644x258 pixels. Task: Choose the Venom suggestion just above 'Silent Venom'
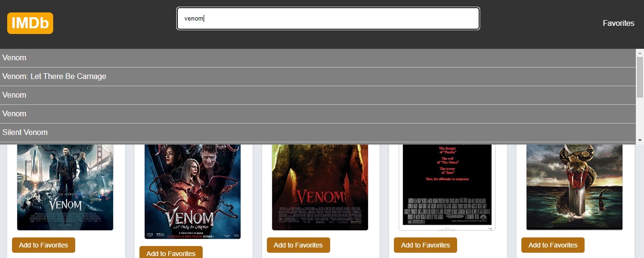(x=318, y=114)
